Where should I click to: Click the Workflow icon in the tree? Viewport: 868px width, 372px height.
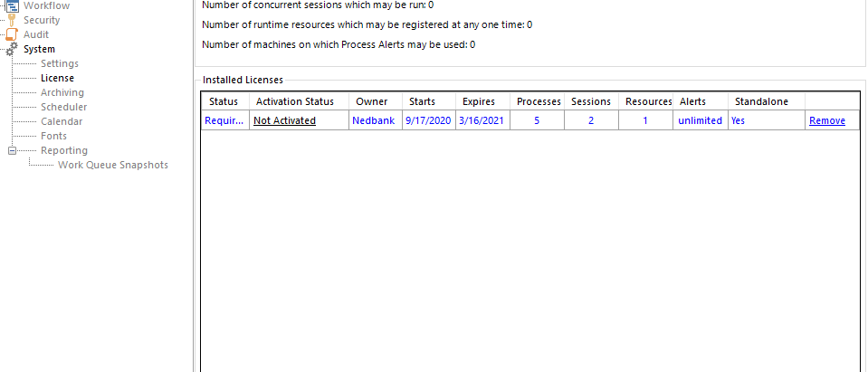click(x=12, y=6)
